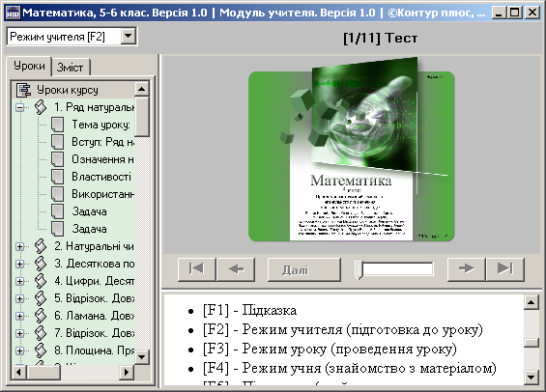546x392 pixels.
Task: Jump to first slide navigation button
Action: pos(197,269)
